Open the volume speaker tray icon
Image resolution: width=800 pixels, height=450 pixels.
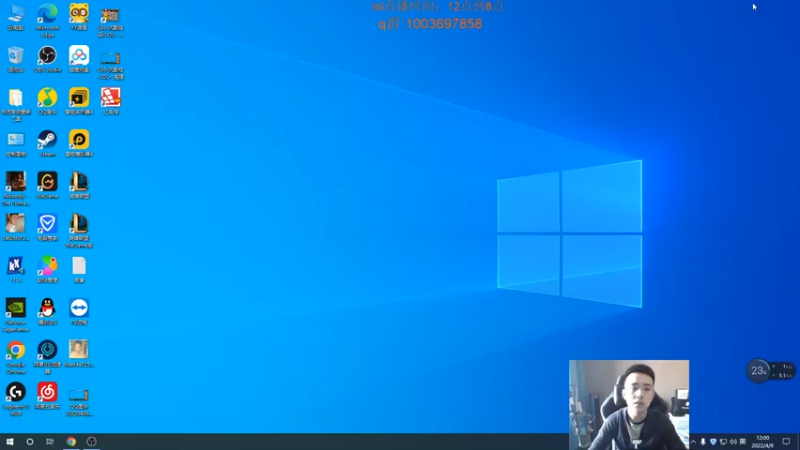click(x=733, y=442)
